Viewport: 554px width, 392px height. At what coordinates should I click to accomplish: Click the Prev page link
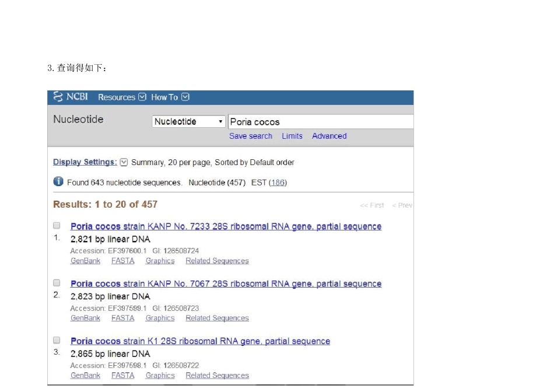[402, 205]
